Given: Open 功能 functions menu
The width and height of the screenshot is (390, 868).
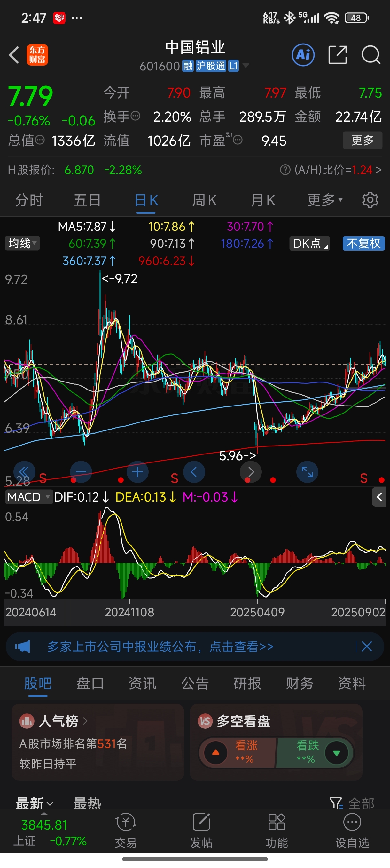Looking at the screenshot, I should pyautogui.click(x=277, y=831).
